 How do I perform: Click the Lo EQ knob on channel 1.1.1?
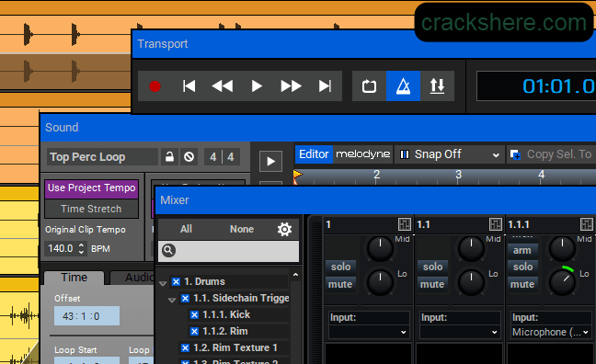(x=562, y=283)
